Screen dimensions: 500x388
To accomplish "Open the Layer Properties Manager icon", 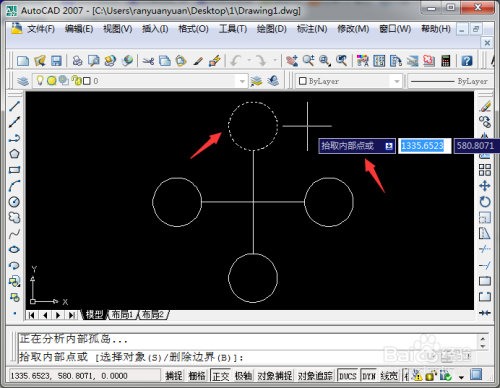I will click(23, 81).
